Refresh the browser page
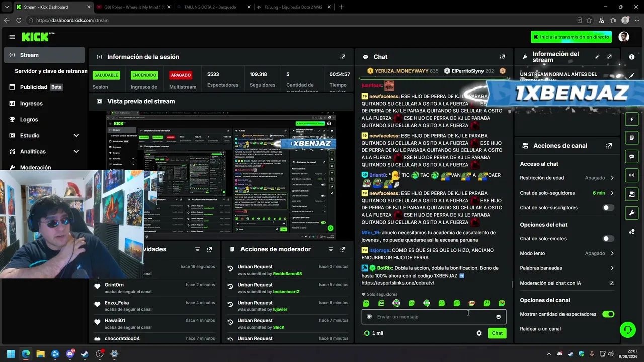Viewport: 644px width, 362px height. pos(19,20)
